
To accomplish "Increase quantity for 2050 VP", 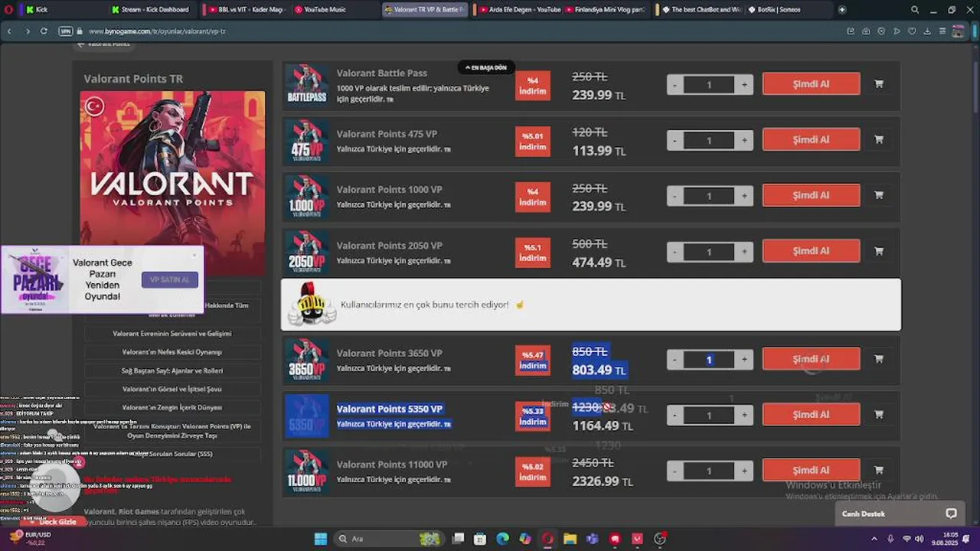I will pos(744,252).
